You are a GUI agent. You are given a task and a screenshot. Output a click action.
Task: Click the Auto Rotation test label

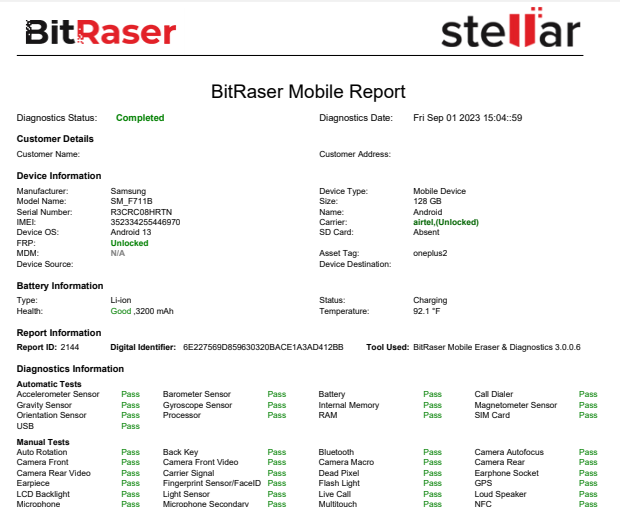pyautogui.click(x=42, y=452)
